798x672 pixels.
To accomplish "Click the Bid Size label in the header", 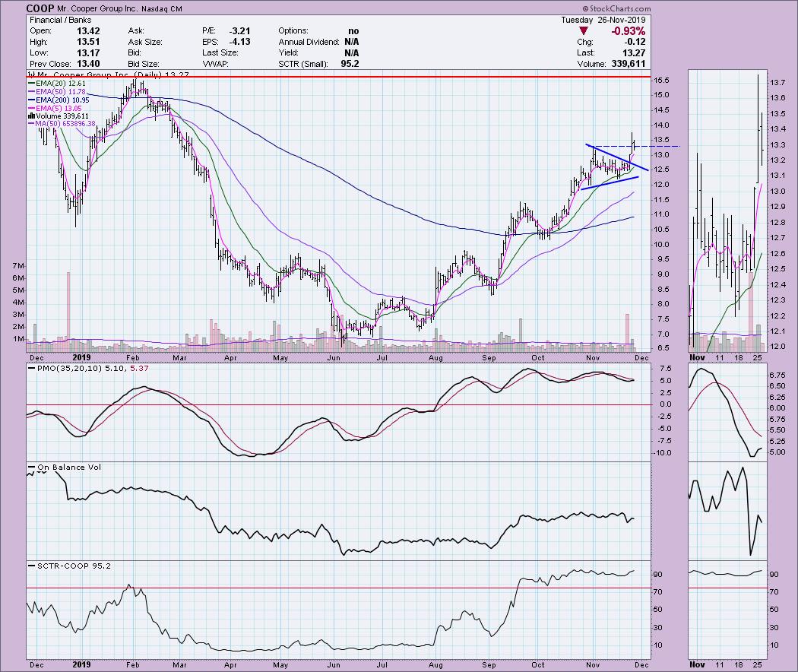I will point(144,64).
